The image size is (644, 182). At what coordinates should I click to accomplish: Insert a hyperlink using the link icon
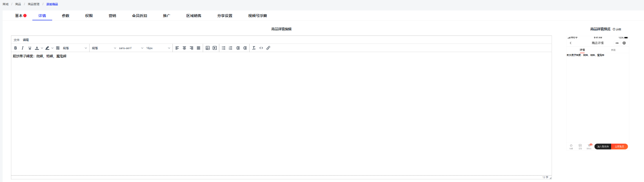click(268, 48)
